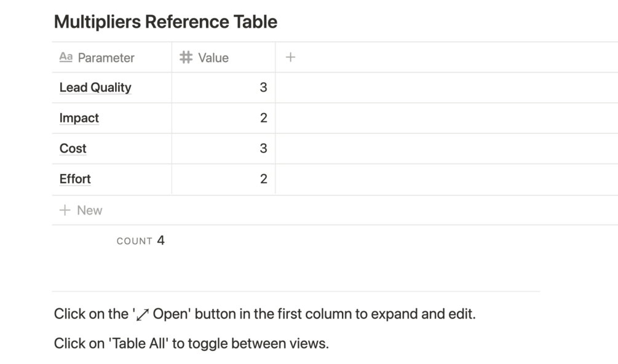Open the Impact row page
Image resolution: width=618 pixels, height=364 pixels.
79,118
